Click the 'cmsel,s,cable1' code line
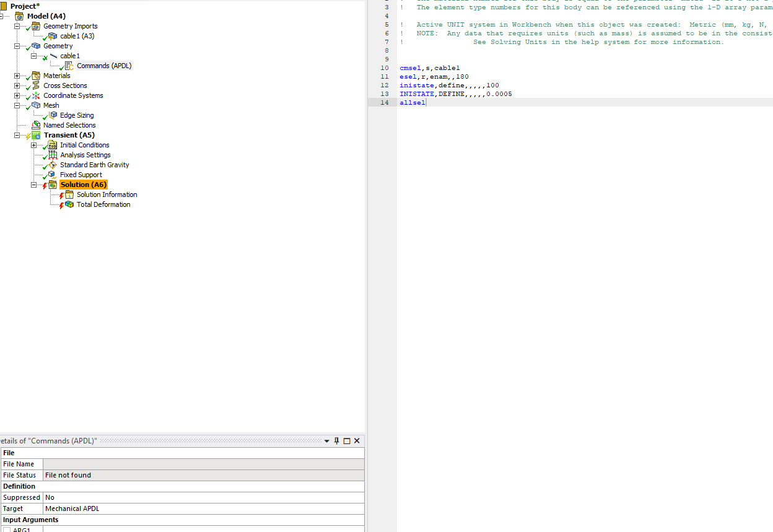 pos(430,68)
